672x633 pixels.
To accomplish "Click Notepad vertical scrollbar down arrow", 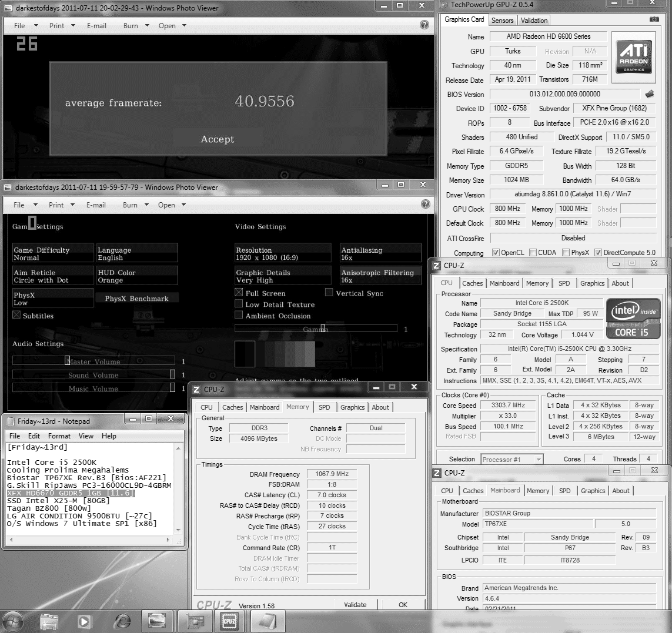I will [178, 530].
